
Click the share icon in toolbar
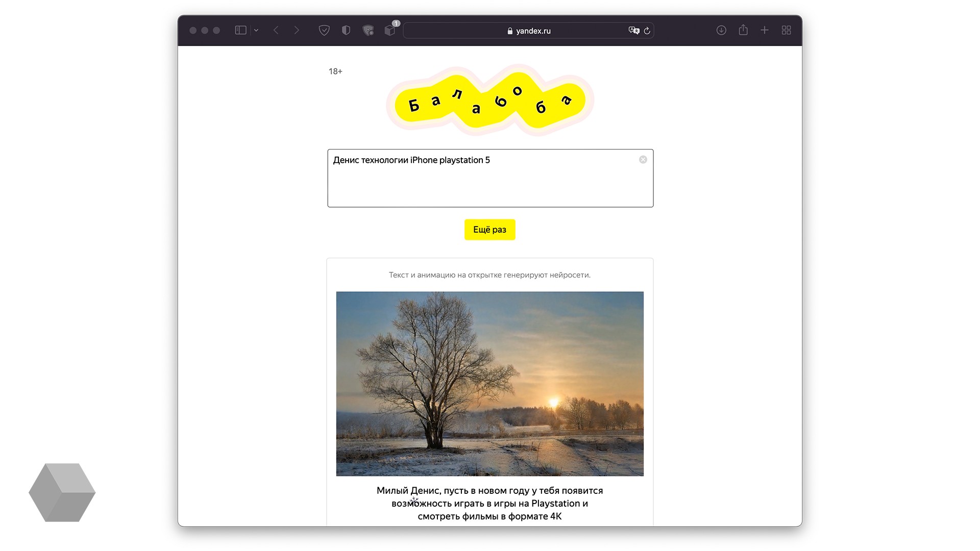[743, 30]
